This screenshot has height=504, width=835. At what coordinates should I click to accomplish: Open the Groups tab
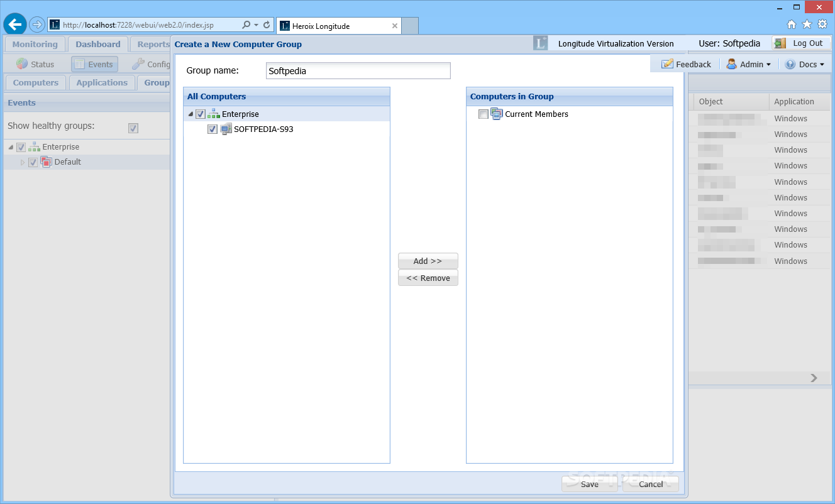pos(154,82)
